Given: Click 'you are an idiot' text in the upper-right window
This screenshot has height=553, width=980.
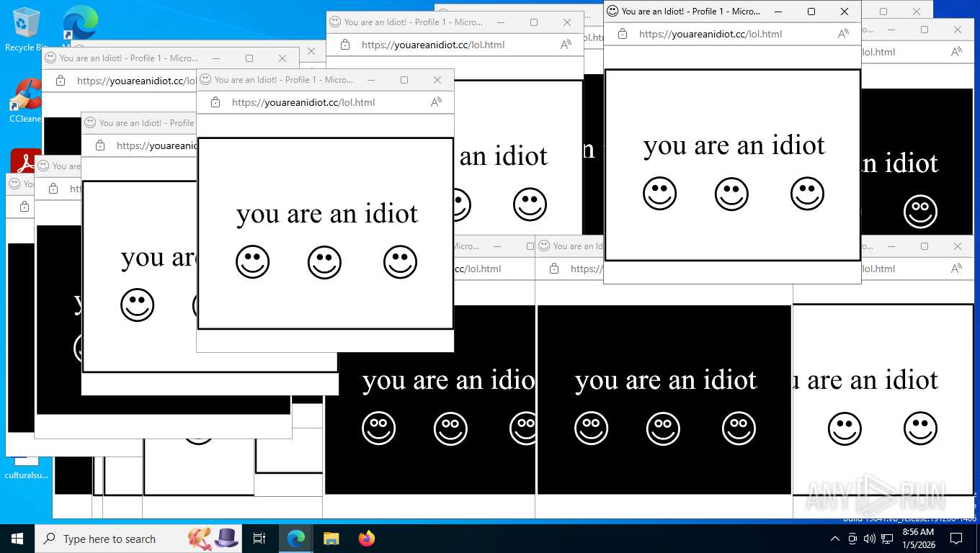Looking at the screenshot, I should tap(734, 145).
